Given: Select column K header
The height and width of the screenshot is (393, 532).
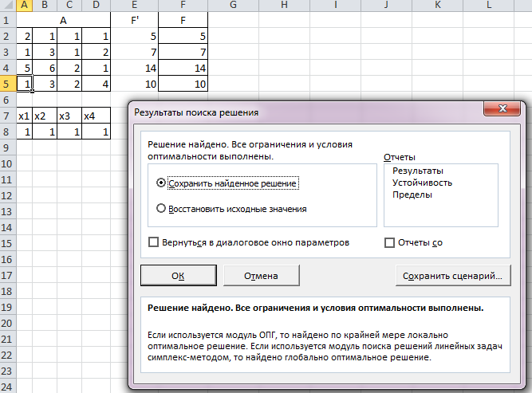Looking at the screenshot, I should 438,5.
